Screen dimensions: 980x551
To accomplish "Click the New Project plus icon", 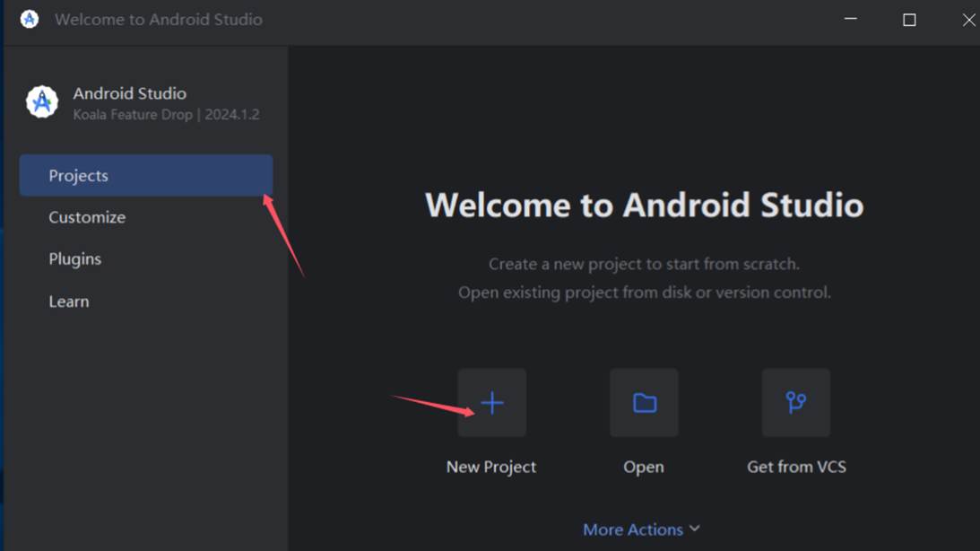I will [x=492, y=403].
